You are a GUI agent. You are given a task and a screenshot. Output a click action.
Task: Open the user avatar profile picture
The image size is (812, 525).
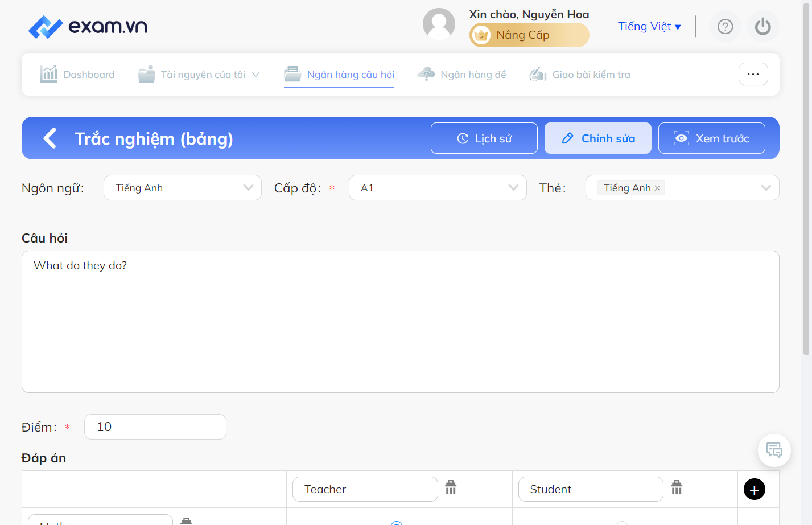click(439, 24)
